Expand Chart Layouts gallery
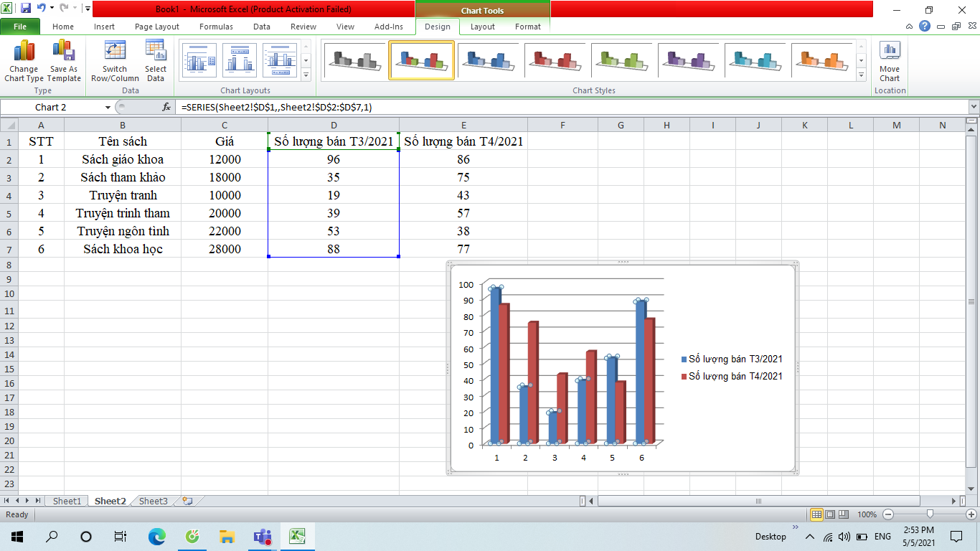980x551 pixels. [x=306, y=75]
